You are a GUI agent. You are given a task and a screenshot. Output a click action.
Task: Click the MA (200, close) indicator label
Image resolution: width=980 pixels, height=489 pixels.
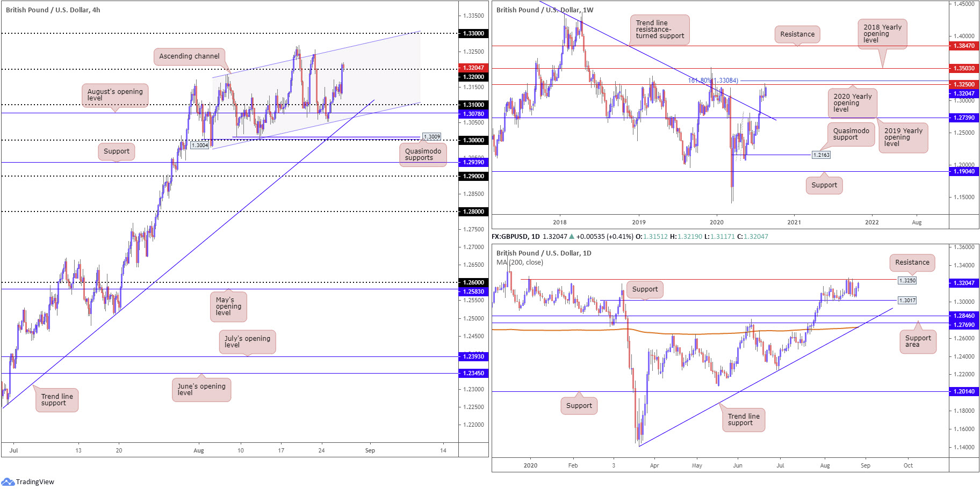coord(520,262)
